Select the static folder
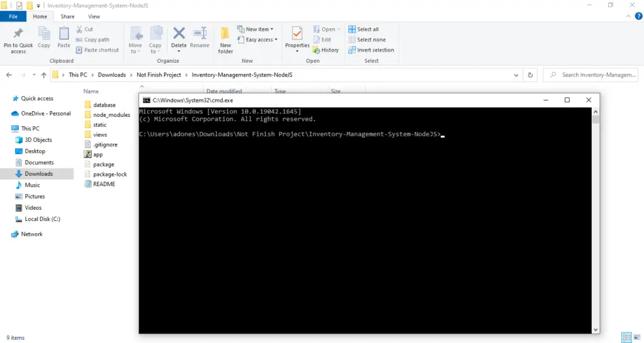644x343 pixels. click(x=96, y=125)
